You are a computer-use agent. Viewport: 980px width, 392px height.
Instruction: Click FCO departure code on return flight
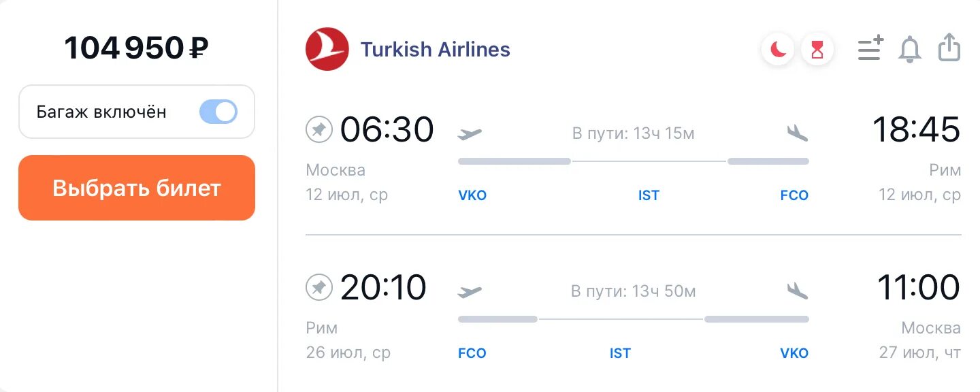[x=472, y=354]
